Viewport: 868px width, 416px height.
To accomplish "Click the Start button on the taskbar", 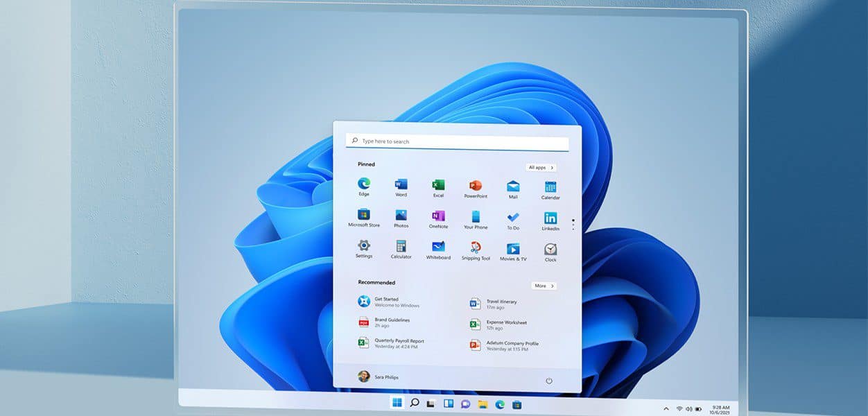I will [x=397, y=403].
